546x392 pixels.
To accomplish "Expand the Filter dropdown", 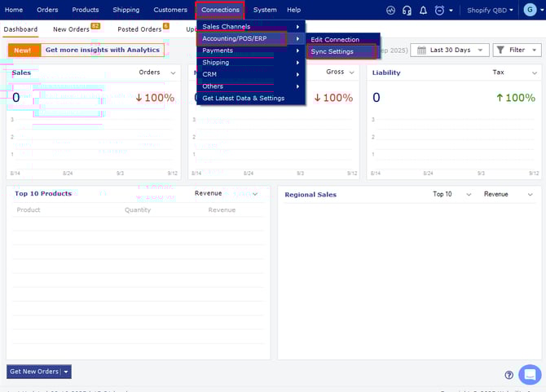I will (x=517, y=50).
